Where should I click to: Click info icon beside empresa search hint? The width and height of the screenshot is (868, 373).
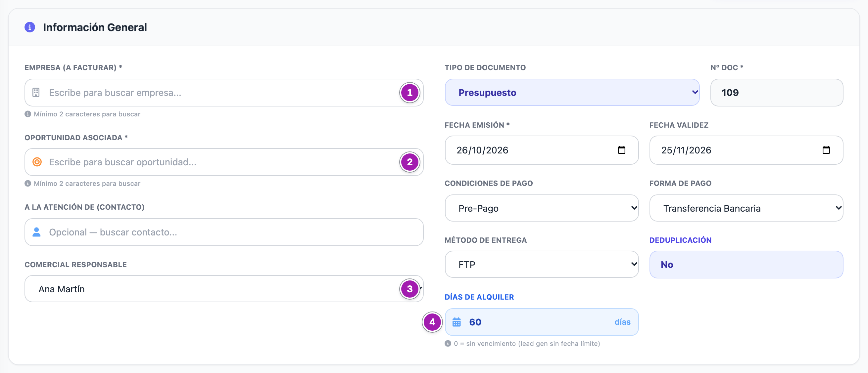pyautogui.click(x=28, y=114)
